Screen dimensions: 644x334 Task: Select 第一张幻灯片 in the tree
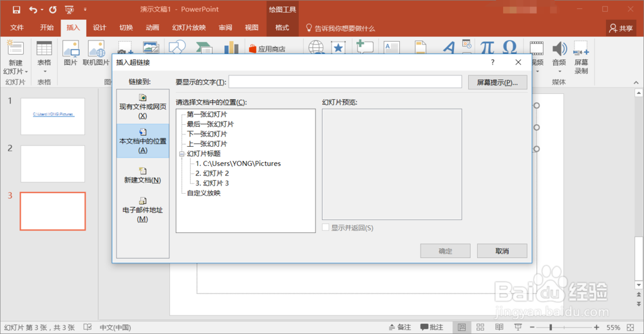click(x=207, y=114)
